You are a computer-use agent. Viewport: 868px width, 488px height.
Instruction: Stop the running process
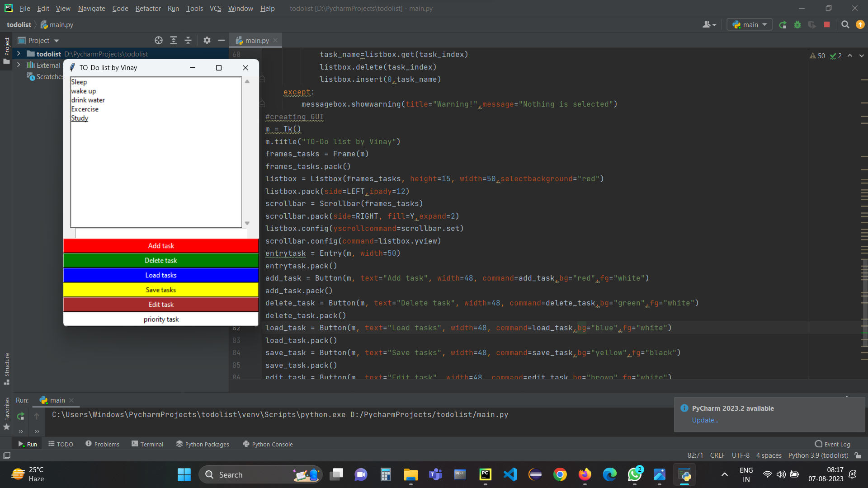point(827,25)
